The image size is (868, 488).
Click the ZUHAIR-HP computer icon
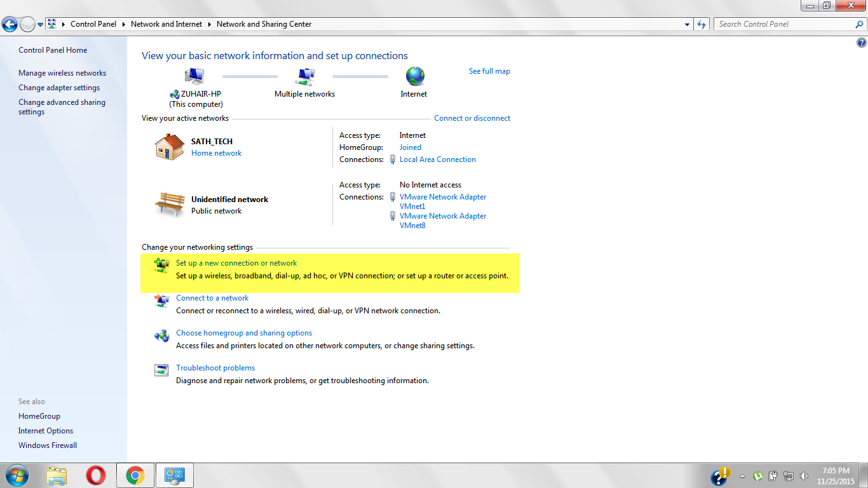point(194,76)
